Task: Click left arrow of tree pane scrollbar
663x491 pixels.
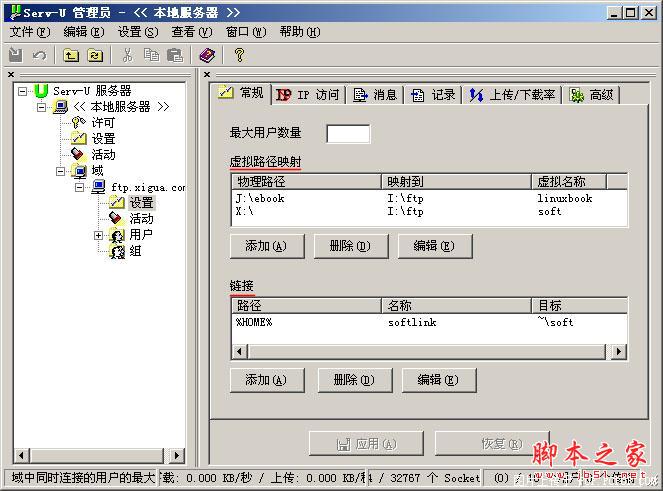Action: [22, 455]
